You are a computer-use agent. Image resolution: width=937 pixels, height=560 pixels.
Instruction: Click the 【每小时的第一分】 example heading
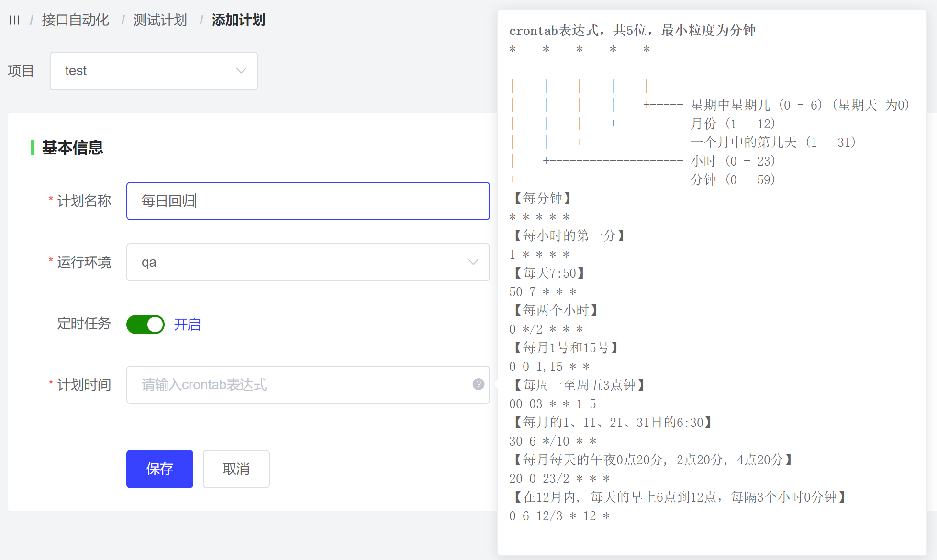569,235
